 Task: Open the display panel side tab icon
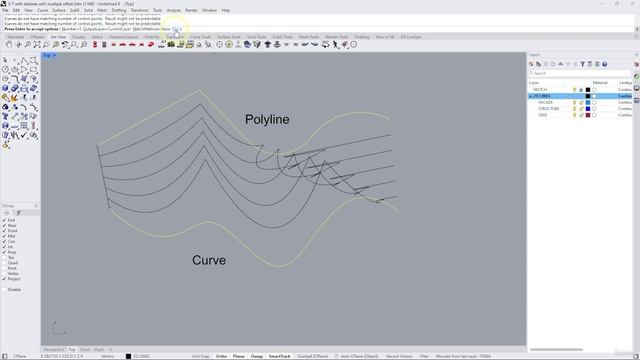[636, 88]
